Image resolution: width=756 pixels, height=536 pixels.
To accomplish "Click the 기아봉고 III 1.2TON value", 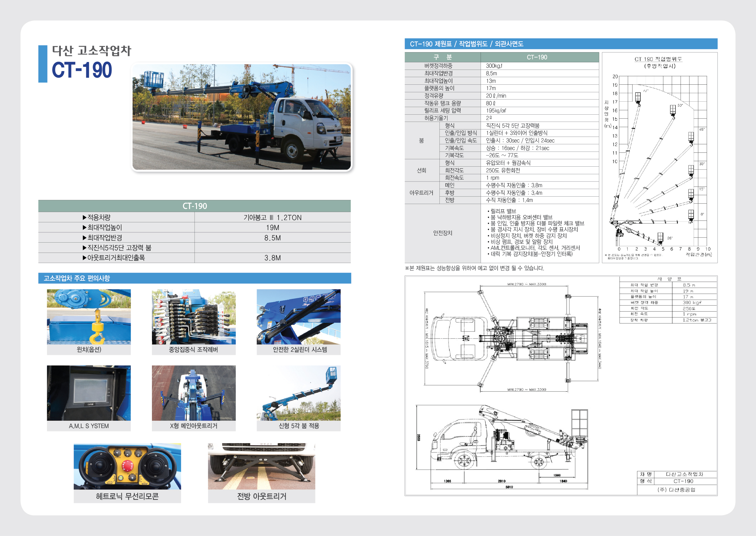I will coord(272,217).
